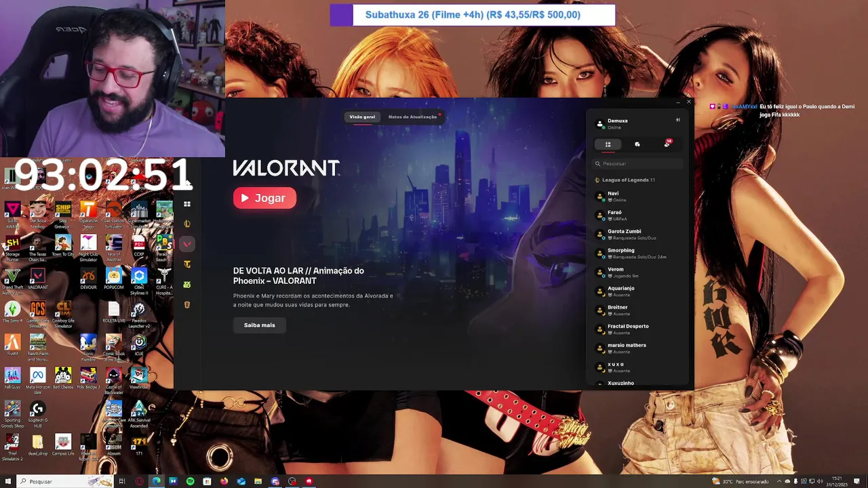Open Poly Bridge 3 desktop shortcut

(x=88, y=379)
